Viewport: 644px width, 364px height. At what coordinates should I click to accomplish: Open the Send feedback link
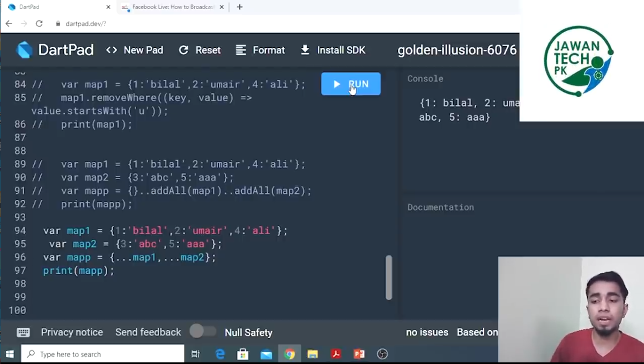tap(148, 332)
